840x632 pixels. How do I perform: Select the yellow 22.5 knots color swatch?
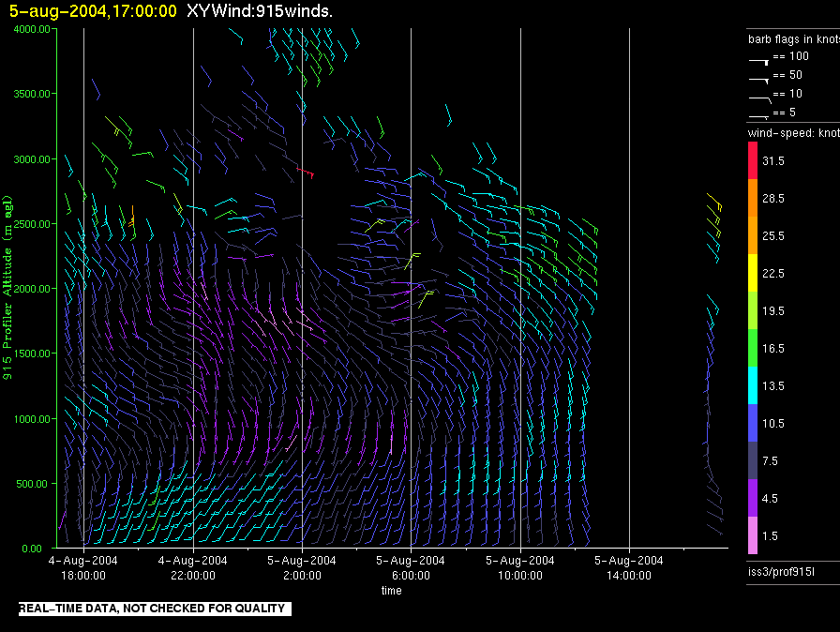pos(753,273)
